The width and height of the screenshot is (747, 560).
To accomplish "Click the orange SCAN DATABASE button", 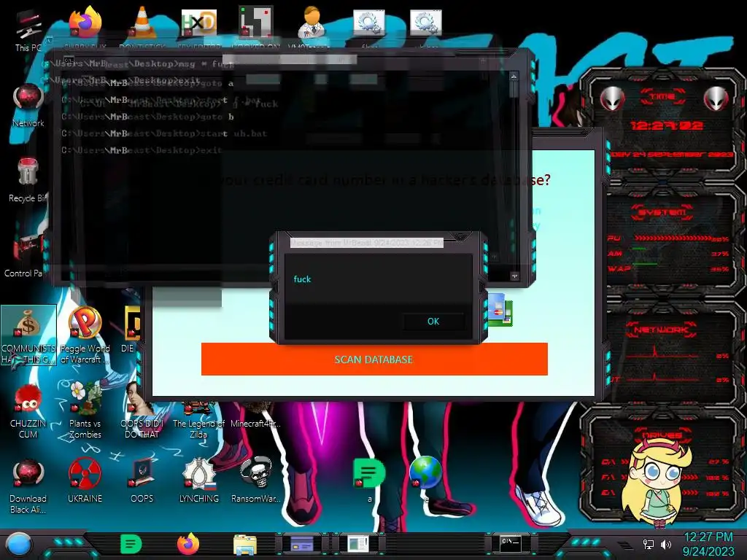I will (374, 359).
